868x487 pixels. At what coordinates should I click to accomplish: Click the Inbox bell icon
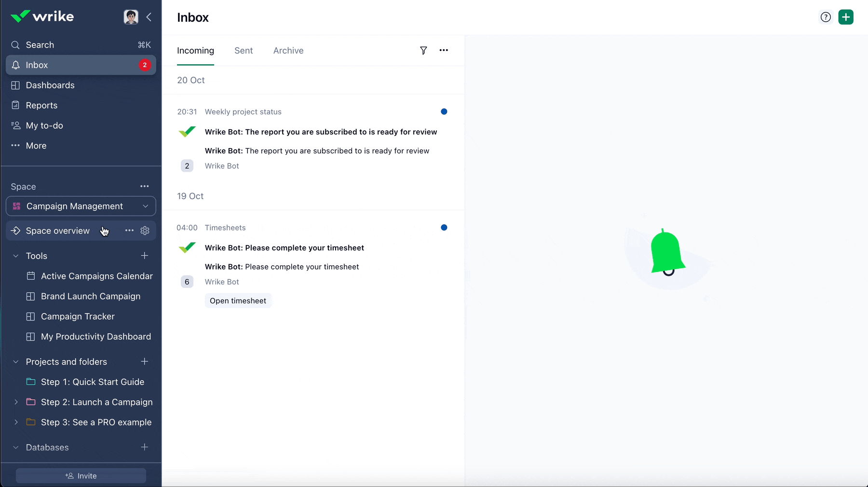[15, 65]
